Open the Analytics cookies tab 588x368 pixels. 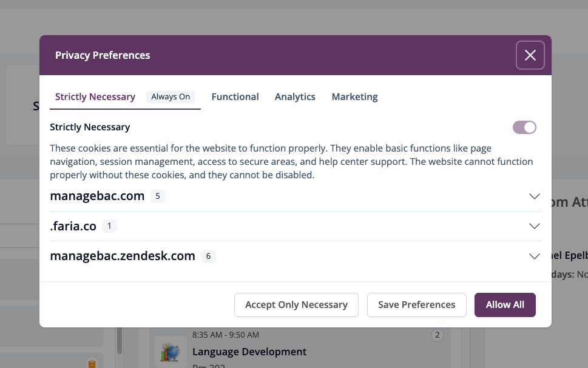(x=295, y=96)
